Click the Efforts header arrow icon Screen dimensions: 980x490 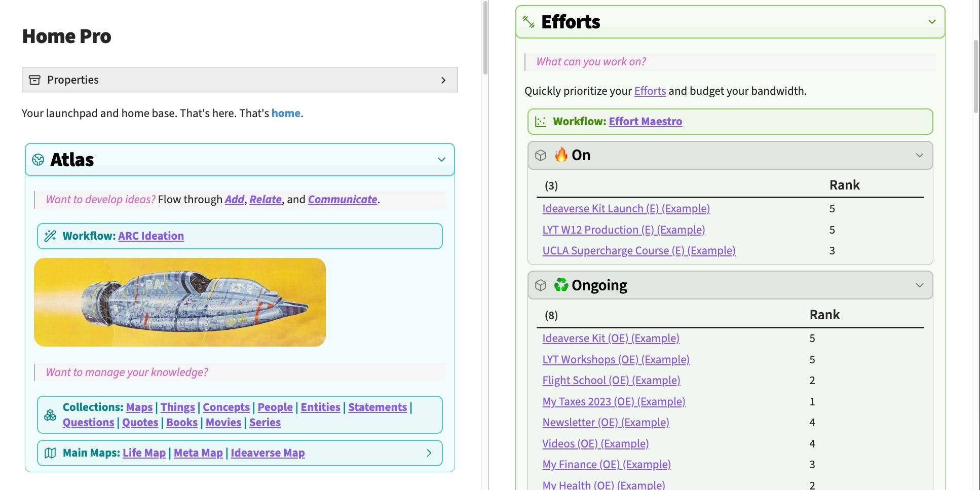(x=529, y=22)
